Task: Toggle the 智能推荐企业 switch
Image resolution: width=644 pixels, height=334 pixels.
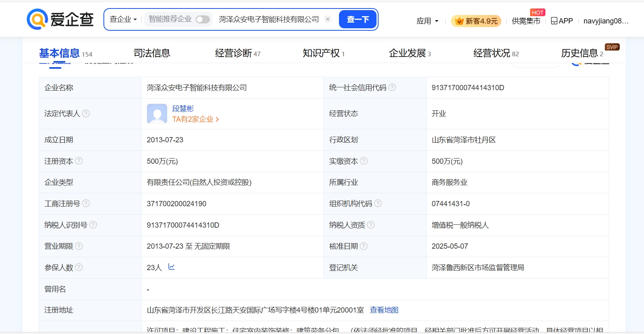Action: coord(203,19)
